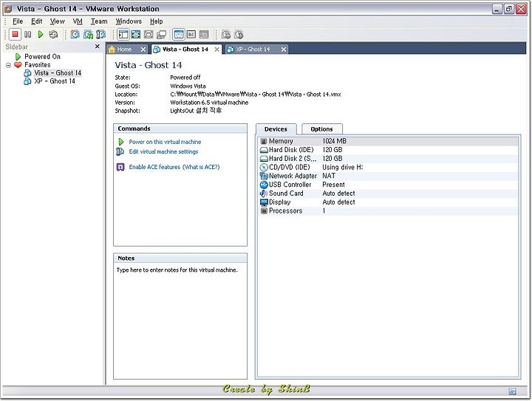This screenshot has height=401, width=532.
Task: Click the green Power On toolbar icon
Action: pos(41,35)
